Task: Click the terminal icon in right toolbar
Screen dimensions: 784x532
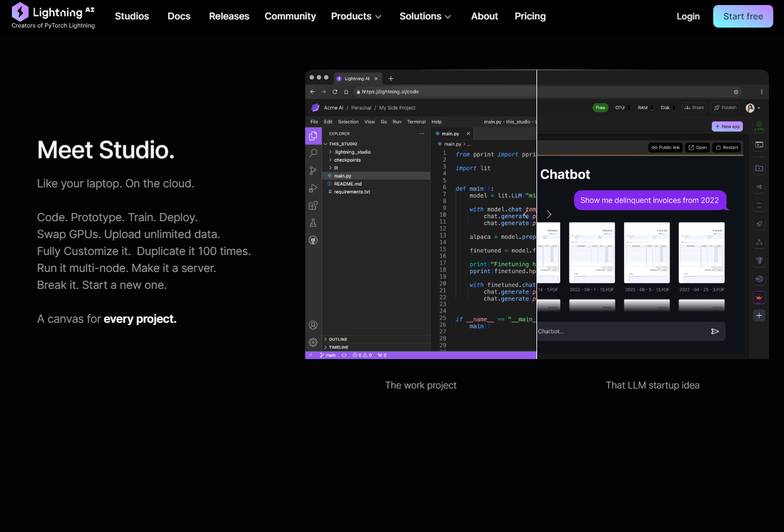Action: pos(759,145)
